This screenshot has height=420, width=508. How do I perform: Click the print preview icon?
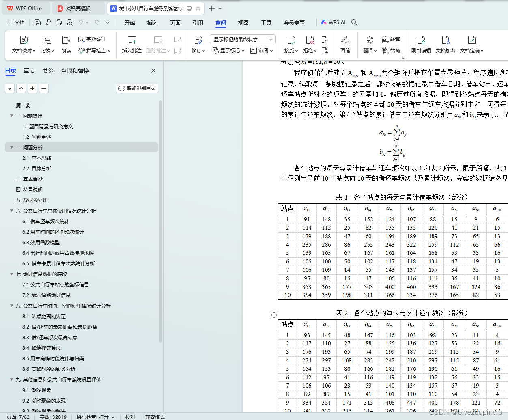coord(69,22)
